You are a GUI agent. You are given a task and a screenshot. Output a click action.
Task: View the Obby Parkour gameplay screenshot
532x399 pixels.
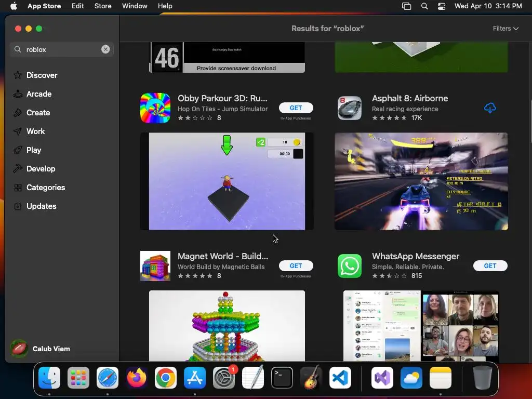coord(227,181)
